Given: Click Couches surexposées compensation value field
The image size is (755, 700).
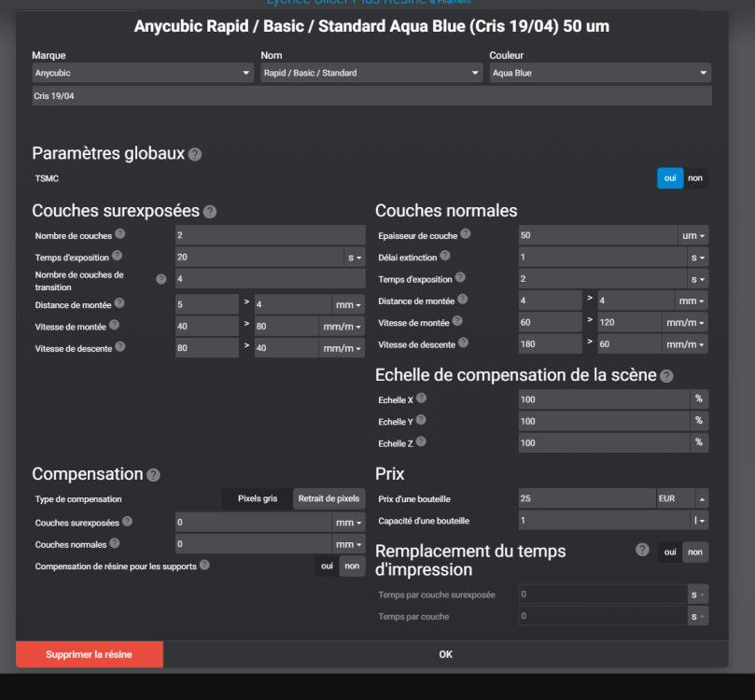Looking at the screenshot, I should pos(253,523).
